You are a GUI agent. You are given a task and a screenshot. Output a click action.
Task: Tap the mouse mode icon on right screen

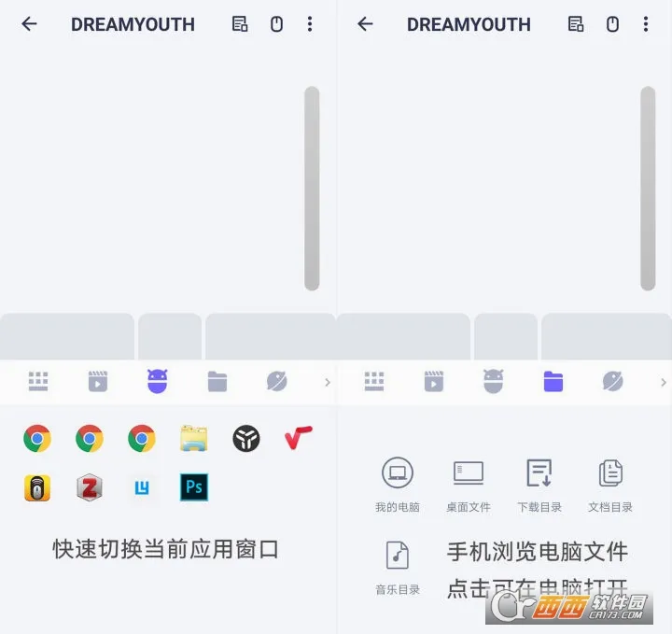613,24
